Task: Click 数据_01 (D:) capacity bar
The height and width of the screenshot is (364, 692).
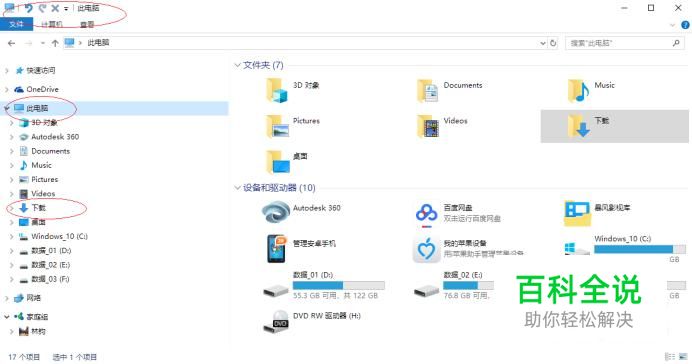Action: coord(338,285)
